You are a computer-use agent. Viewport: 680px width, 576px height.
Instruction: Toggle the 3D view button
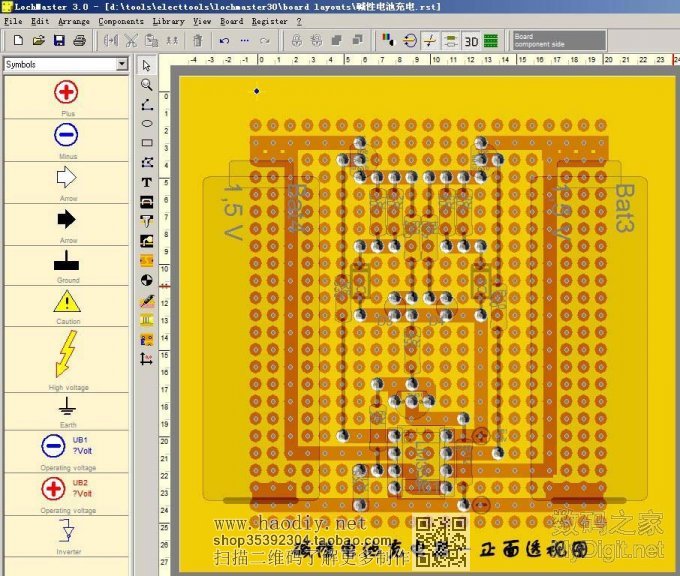(x=470, y=41)
